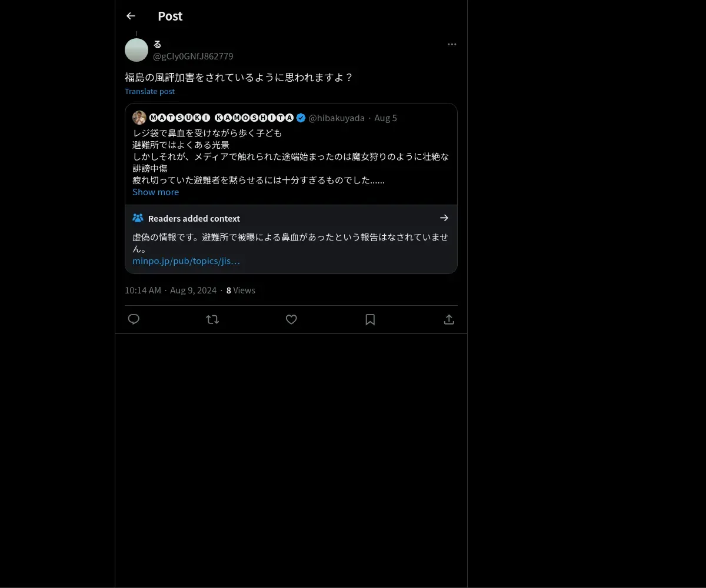The image size is (706, 588).
Task: Open the Aug 5 quoted post date
Action: [385, 118]
